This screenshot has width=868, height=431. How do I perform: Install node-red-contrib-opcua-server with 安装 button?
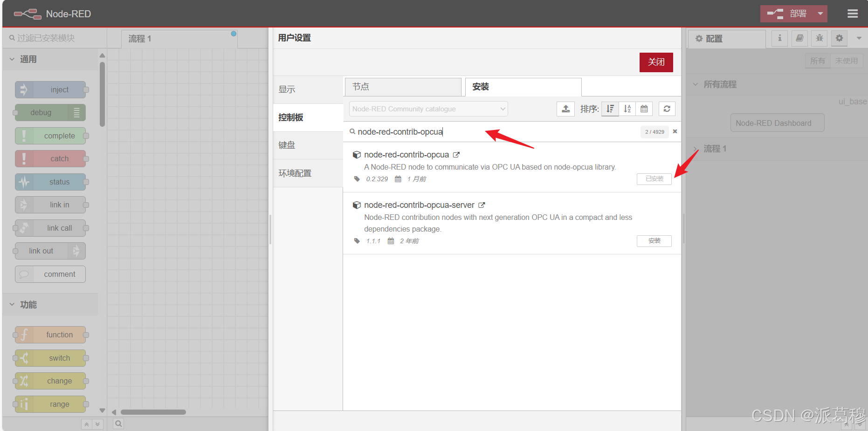[654, 241]
